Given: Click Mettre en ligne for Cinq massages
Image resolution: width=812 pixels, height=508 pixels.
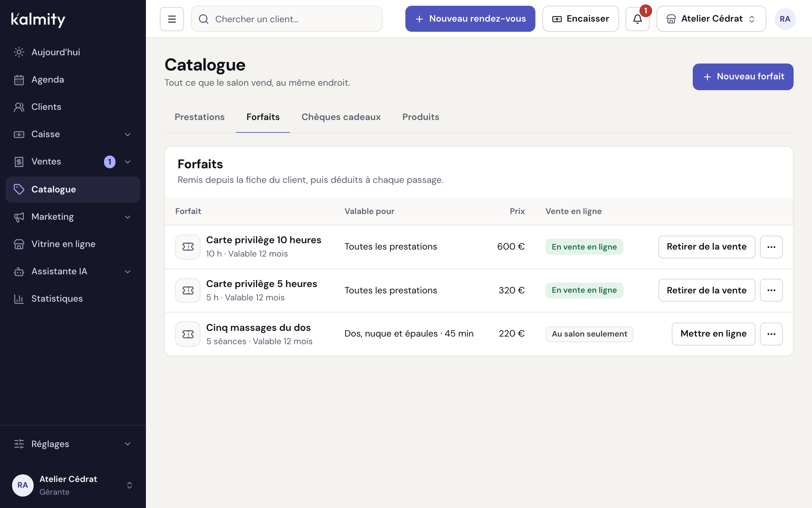Looking at the screenshot, I should pos(713,334).
